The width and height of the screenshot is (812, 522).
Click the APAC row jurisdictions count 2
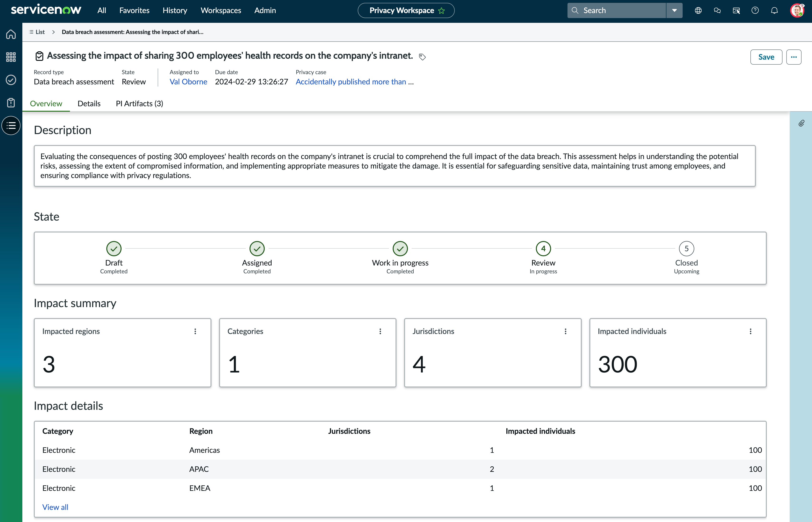point(492,469)
